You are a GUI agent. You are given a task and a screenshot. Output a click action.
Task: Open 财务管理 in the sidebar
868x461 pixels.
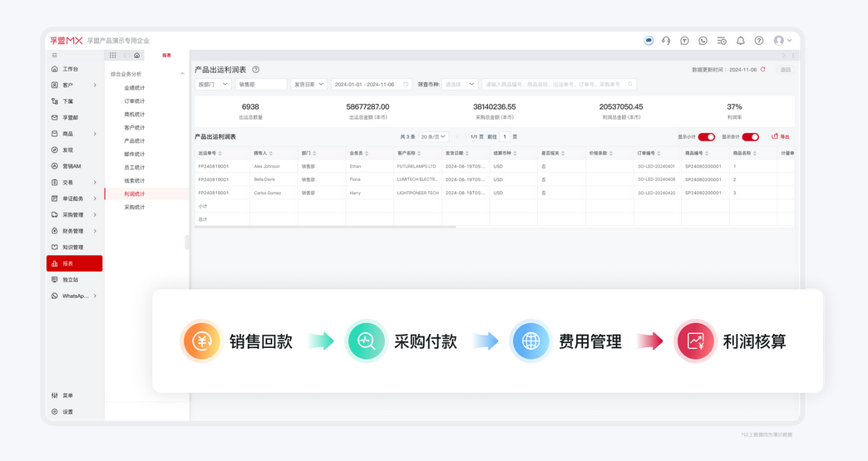[73, 231]
